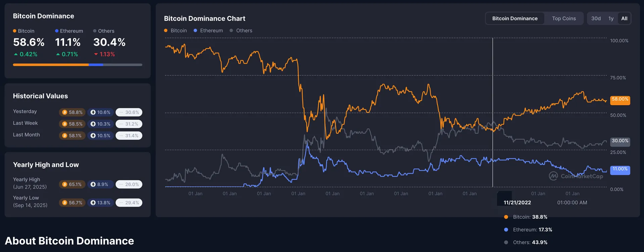Image resolution: width=644 pixels, height=252 pixels.
Task: Toggle Others series in chart legend
Action: click(241, 30)
